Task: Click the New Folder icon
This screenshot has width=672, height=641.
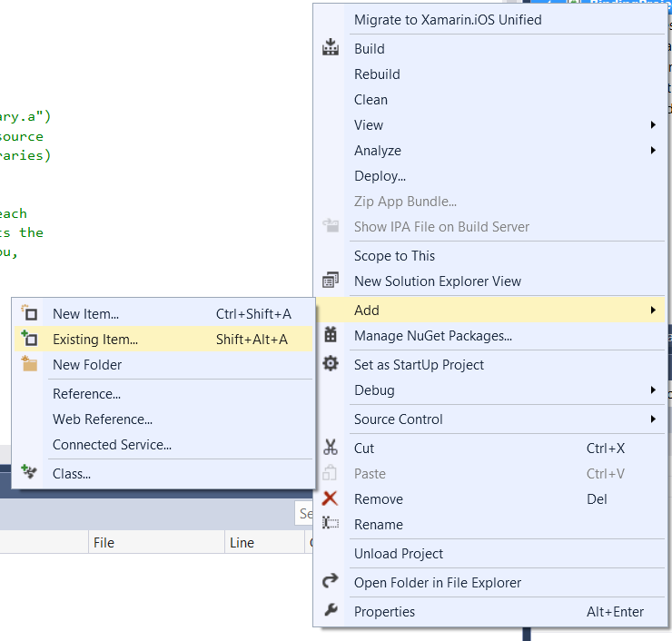Action: point(29,363)
